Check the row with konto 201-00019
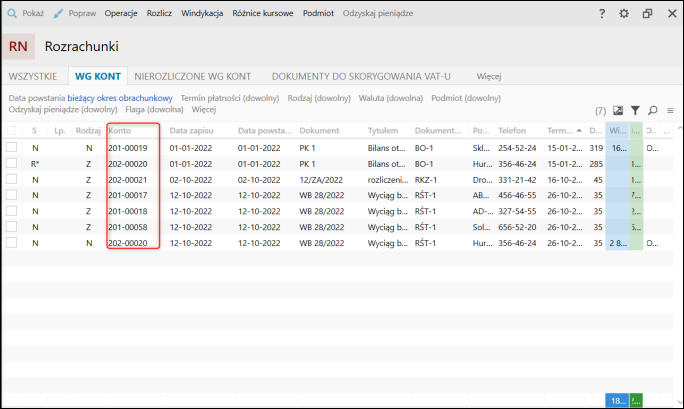 [12, 147]
